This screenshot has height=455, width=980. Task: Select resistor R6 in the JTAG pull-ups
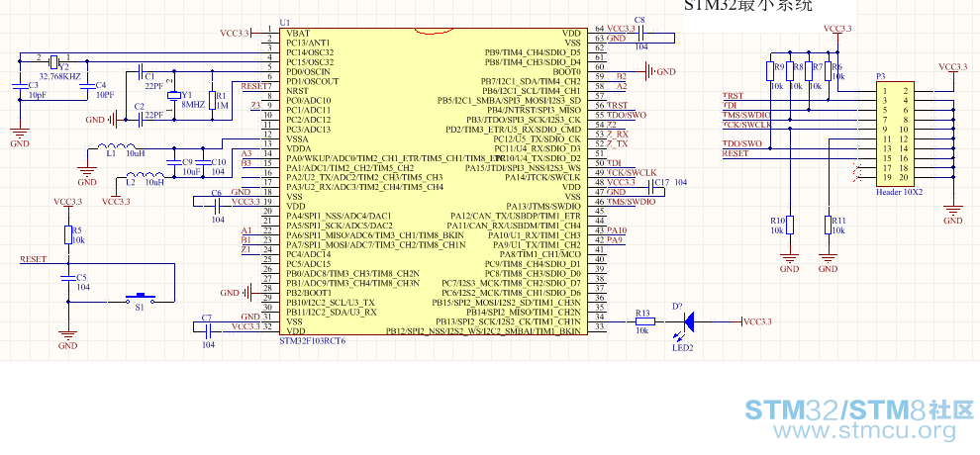pyautogui.click(x=829, y=71)
